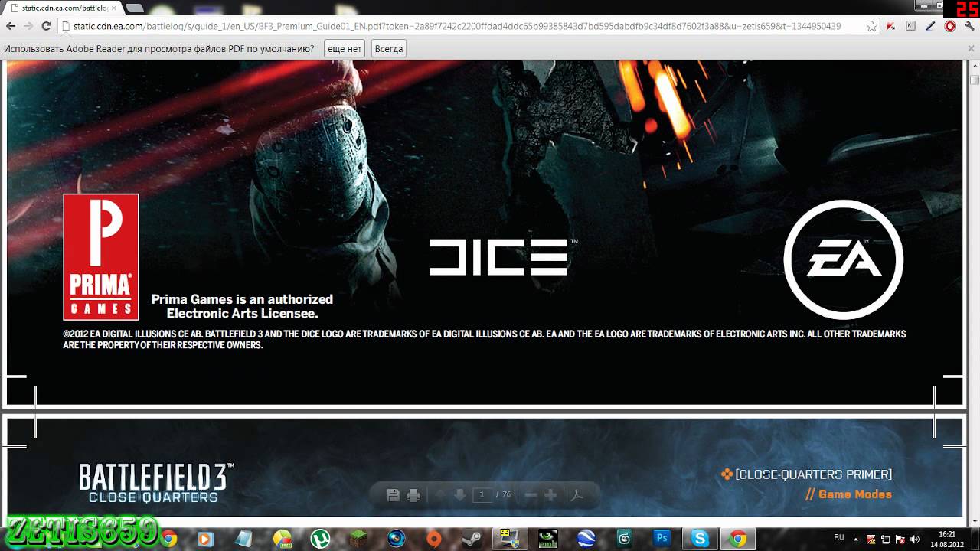Click 'Всегда' button in infobar

(x=388, y=48)
